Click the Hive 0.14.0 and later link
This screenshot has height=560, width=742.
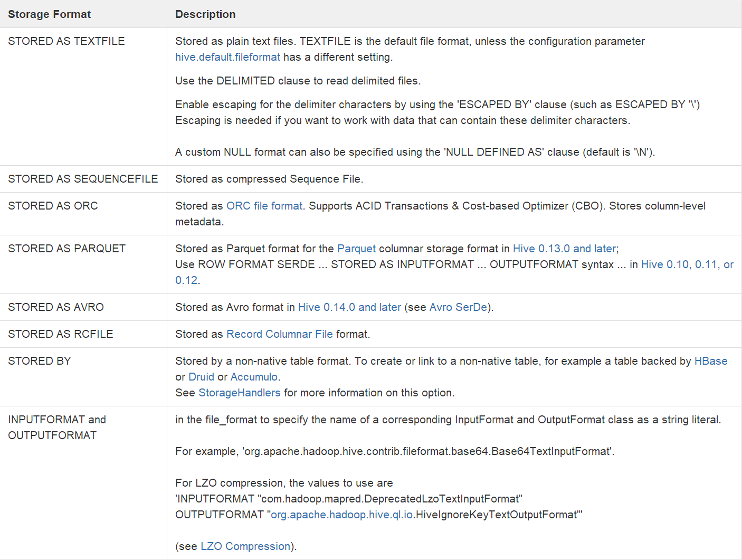click(x=349, y=307)
